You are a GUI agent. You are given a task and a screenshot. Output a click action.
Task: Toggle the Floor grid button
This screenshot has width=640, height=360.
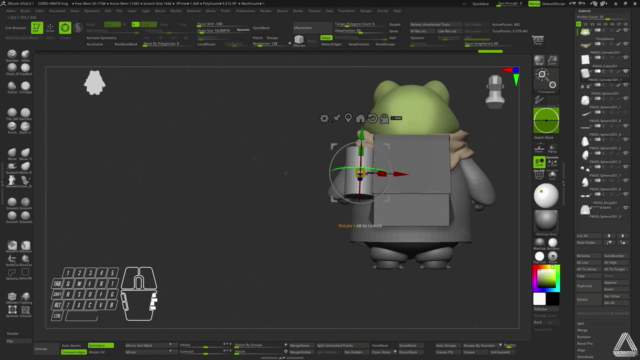coord(539,148)
